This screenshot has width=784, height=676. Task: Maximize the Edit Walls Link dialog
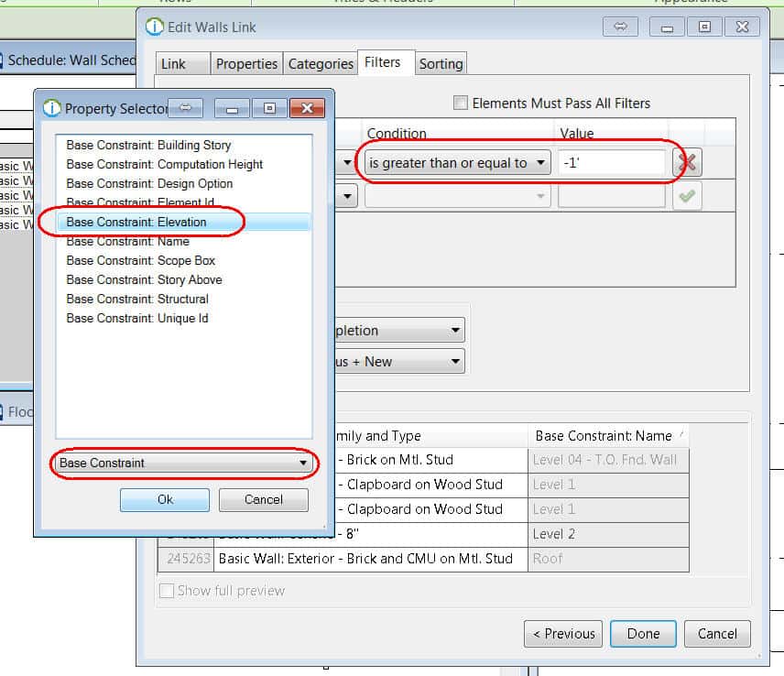704,27
